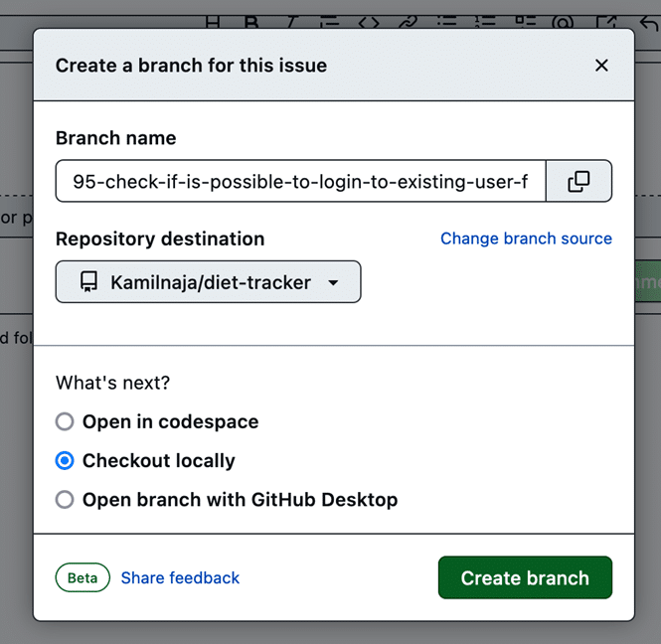Click the What's next? heading text
Viewport: 661px width, 644px height.
click(112, 383)
